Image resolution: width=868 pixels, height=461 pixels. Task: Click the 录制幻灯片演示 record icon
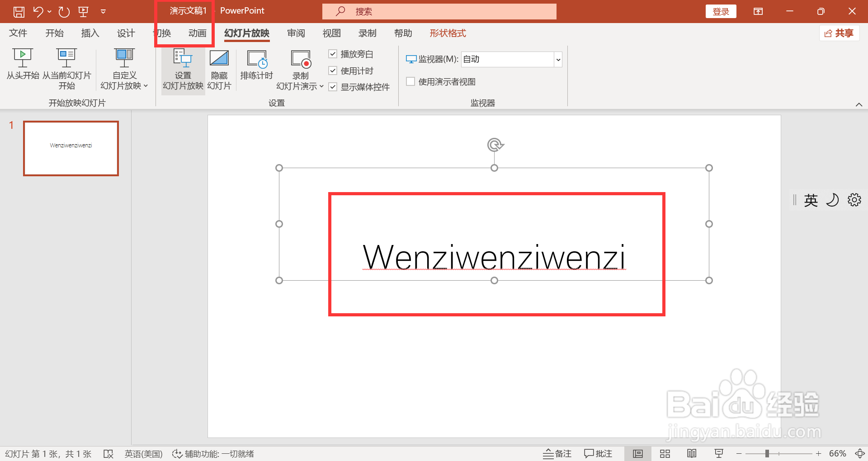(x=301, y=59)
